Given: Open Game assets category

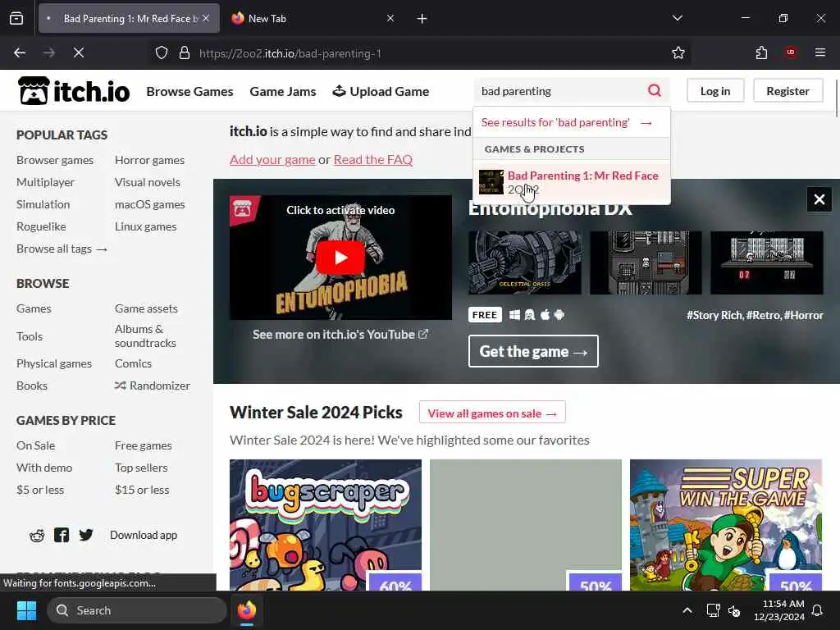Looking at the screenshot, I should click(x=146, y=308).
